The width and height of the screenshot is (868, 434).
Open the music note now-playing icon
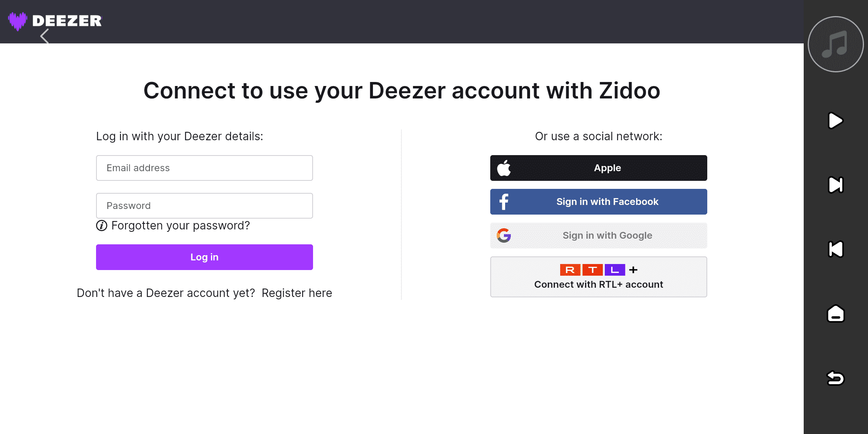click(x=835, y=44)
